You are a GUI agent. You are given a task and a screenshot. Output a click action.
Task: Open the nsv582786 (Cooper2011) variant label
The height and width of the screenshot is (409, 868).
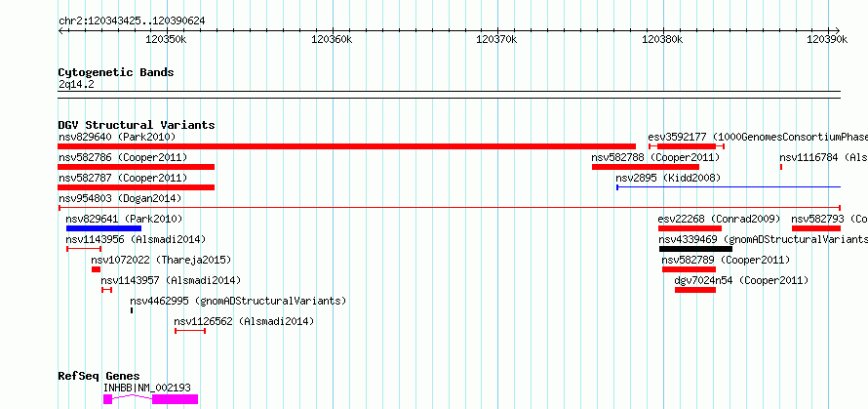[123, 158]
